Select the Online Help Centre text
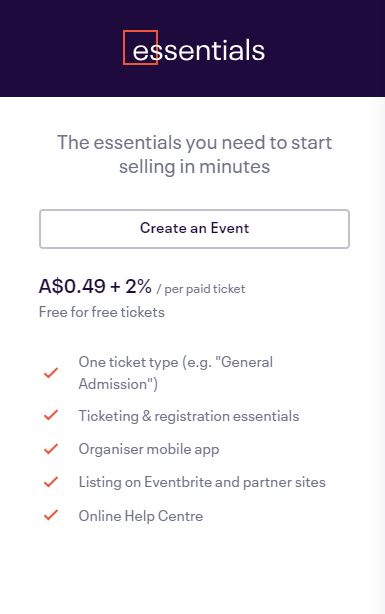The image size is (385, 614). tap(141, 516)
